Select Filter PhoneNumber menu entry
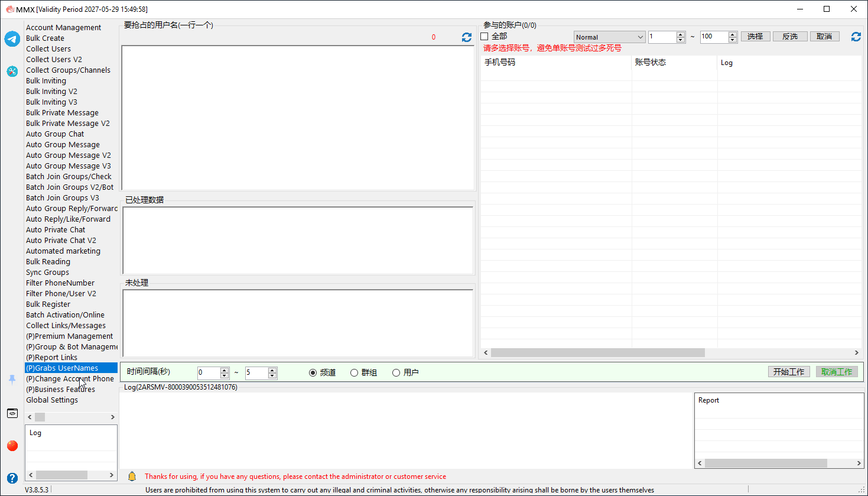The height and width of the screenshot is (496, 868). click(60, 283)
